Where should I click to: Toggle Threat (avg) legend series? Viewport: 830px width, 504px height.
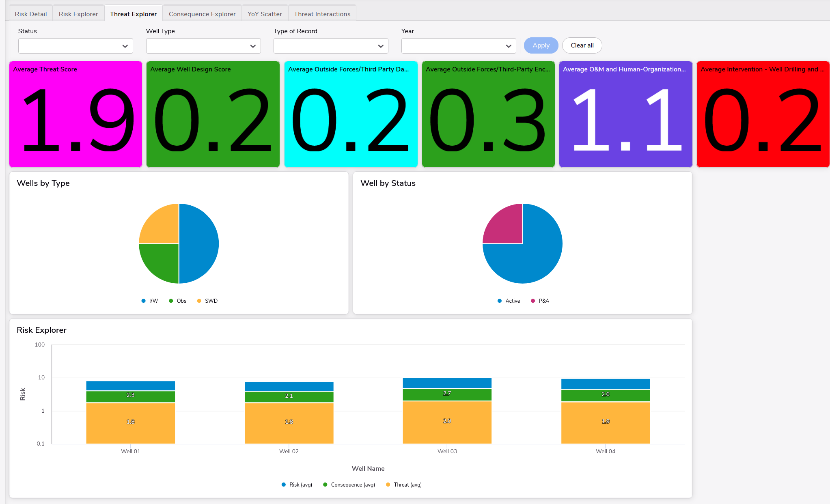point(404,485)
